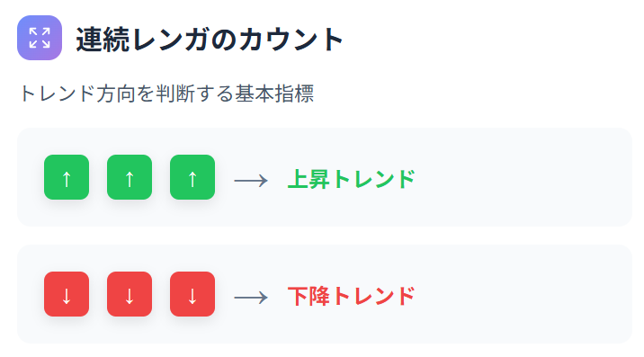The width and height of the screenshot is (644, 357).
Task: Select the first red down-arrow tile
Action: (67, 294)
